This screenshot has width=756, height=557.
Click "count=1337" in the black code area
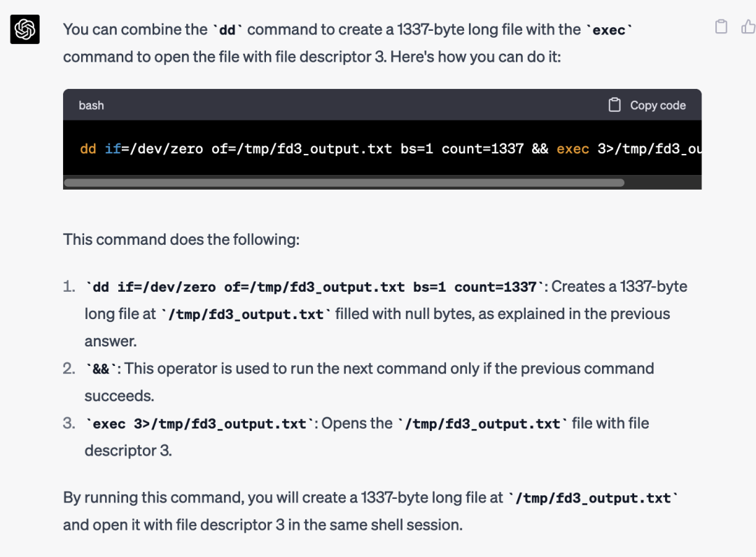pyautogui.click(x=482, y=149)
